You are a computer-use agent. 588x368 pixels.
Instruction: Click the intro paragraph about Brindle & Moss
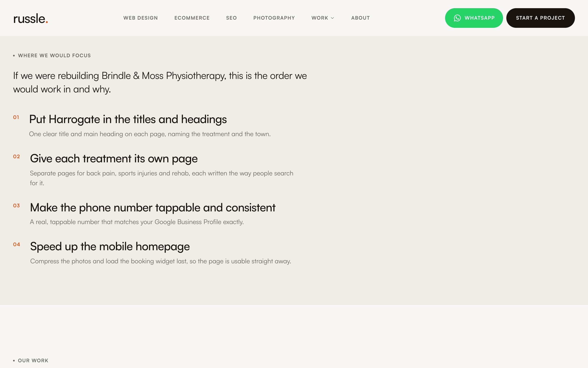coord(160,82)
